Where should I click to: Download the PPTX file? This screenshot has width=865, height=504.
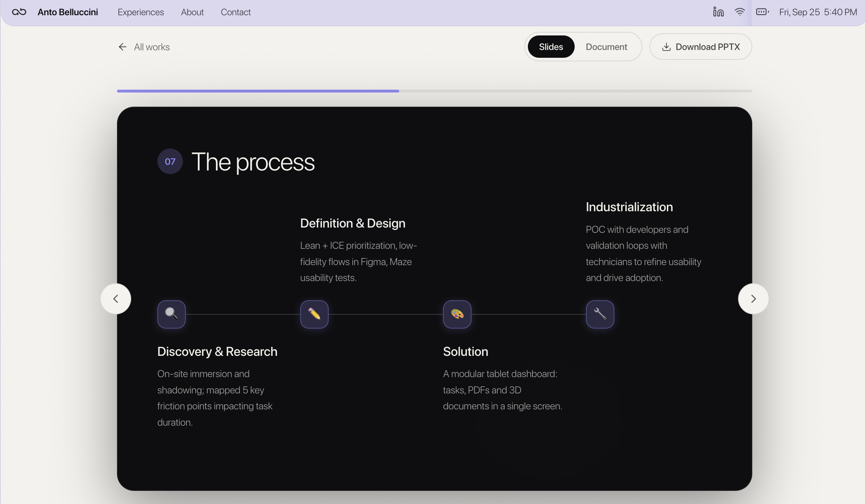coord(701,47)
